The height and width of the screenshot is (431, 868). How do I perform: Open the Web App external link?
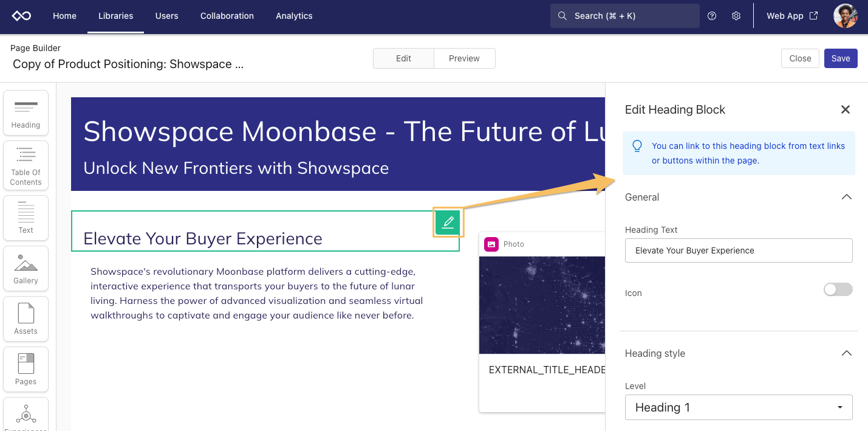[x=791, y=16]
